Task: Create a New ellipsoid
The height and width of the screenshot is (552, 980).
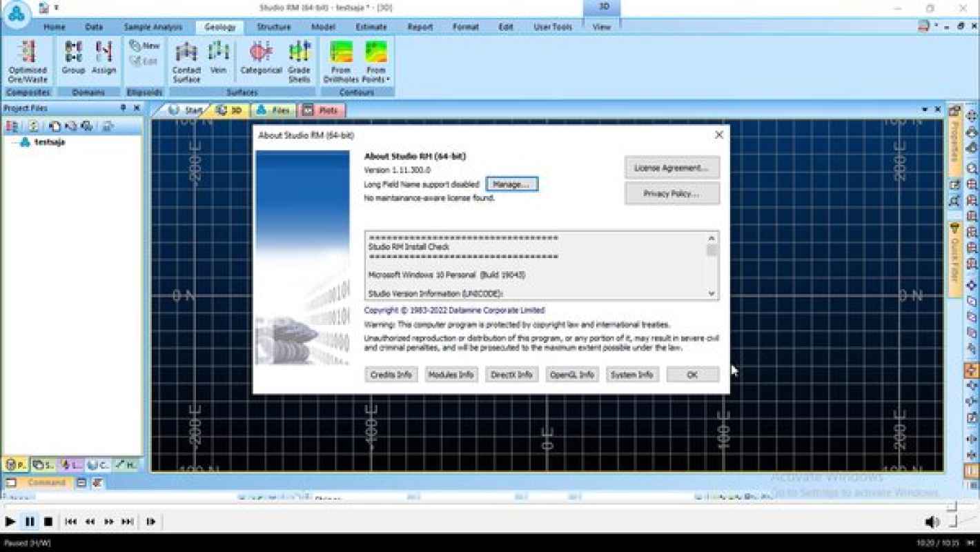Action: click(144, 46)
